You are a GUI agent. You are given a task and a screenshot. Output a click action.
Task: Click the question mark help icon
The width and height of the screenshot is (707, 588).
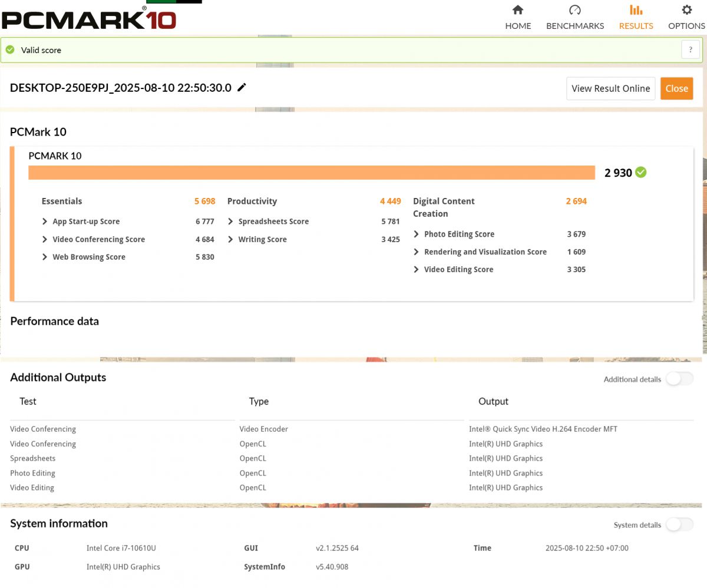click(x=691, y=50)
